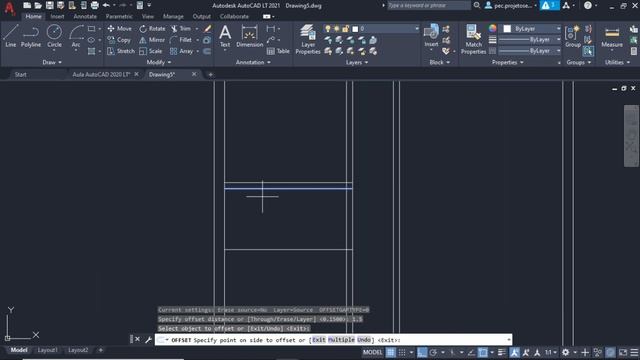Toggle snap mode in status bar
This screenshot has width=640, height=360.
point(402,352)
